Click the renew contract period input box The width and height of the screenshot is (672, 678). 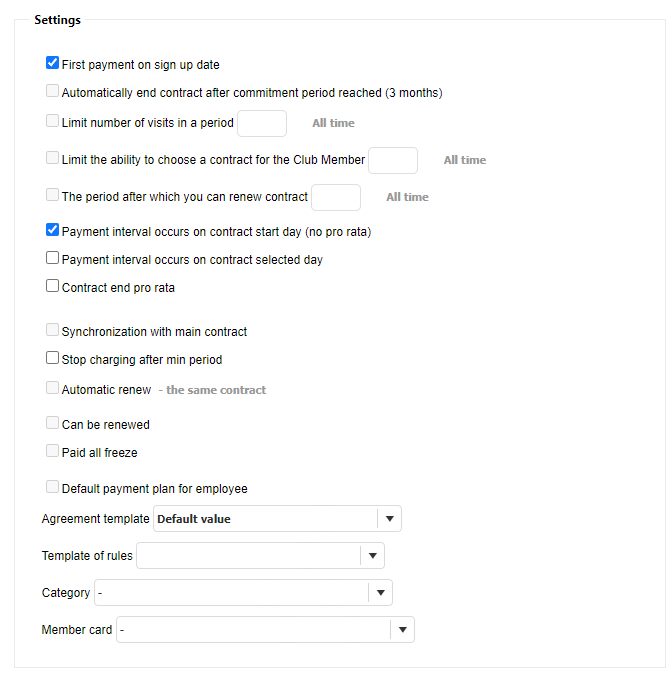click(x=336, y=197)
